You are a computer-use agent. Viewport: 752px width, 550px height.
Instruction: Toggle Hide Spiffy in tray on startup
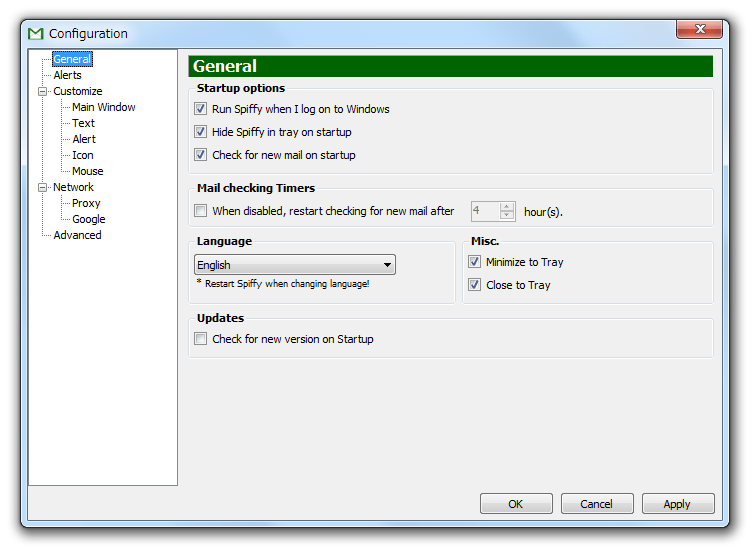point(200,132)
